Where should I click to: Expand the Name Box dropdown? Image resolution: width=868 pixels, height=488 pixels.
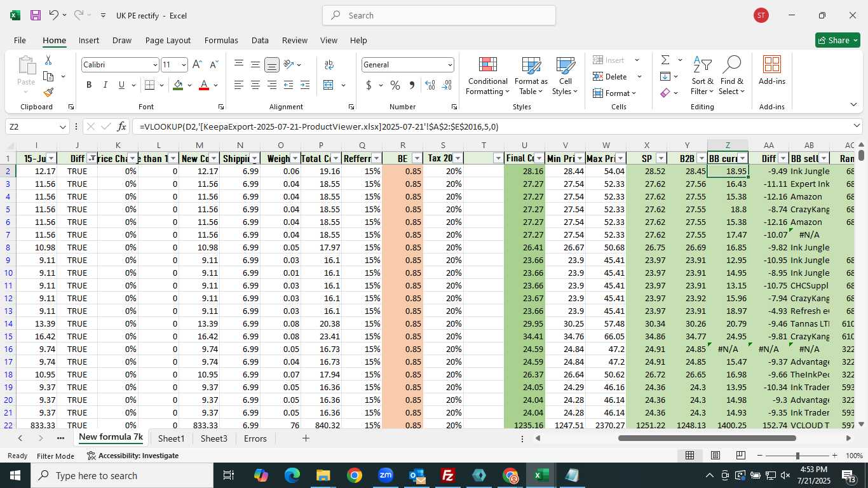[62, 126]
